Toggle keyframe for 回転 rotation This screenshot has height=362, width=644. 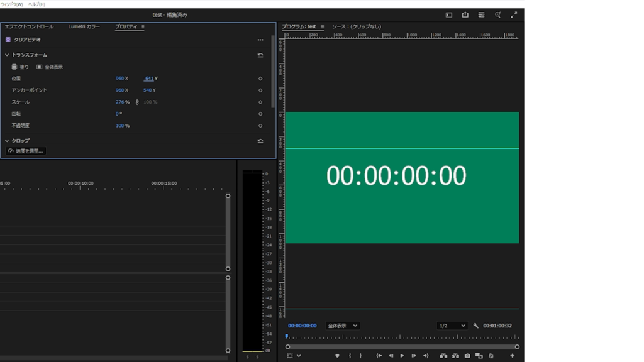point(260,114)
